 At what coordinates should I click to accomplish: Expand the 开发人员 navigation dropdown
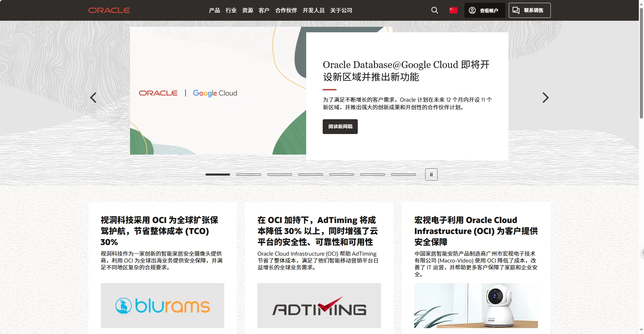click(x=313, y=10)
